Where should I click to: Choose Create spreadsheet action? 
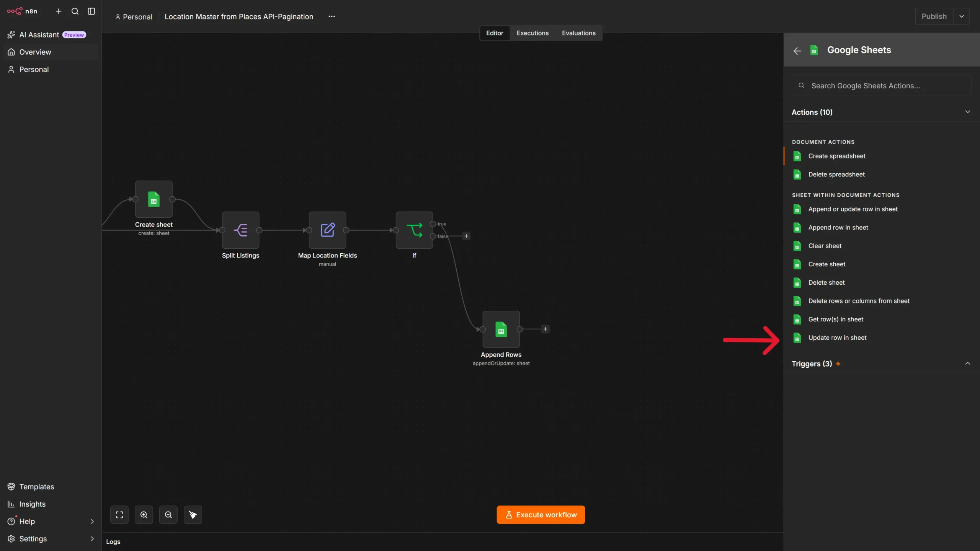(881, 156)
